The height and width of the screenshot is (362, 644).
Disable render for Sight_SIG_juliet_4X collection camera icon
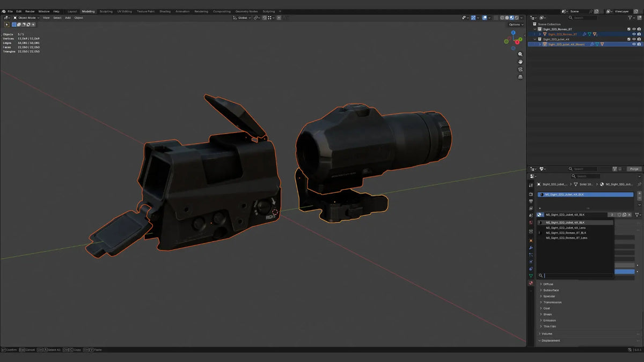click(639, 39)
